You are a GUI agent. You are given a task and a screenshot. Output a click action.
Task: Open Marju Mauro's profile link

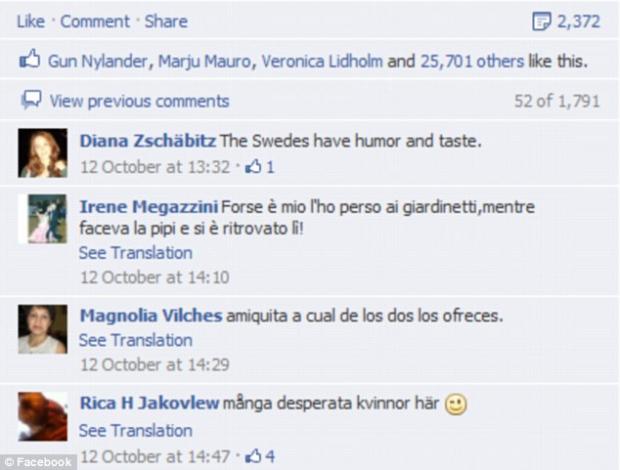pyautogui.click(x=204, y=61)
